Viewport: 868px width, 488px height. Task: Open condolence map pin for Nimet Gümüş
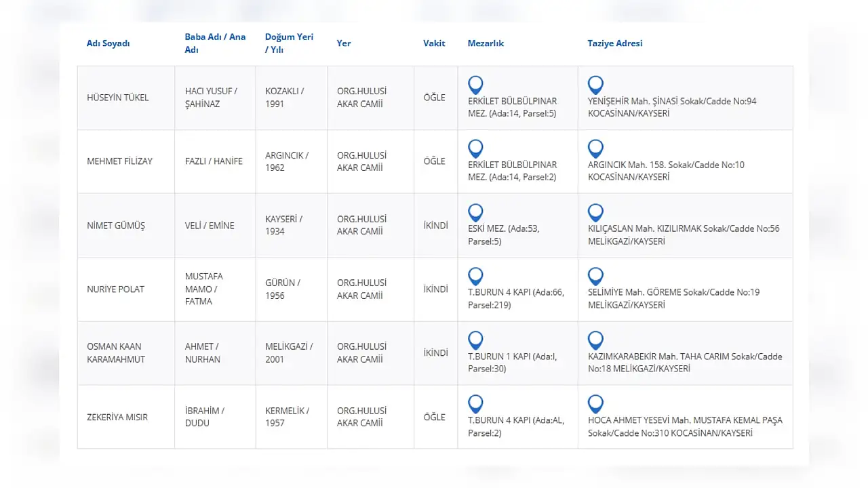(x=595, y=213)
